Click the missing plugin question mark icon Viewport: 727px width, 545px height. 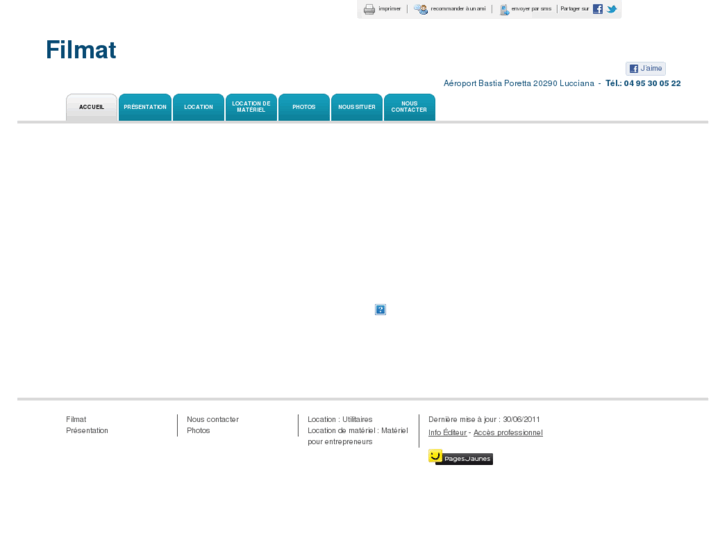[380, 309]
